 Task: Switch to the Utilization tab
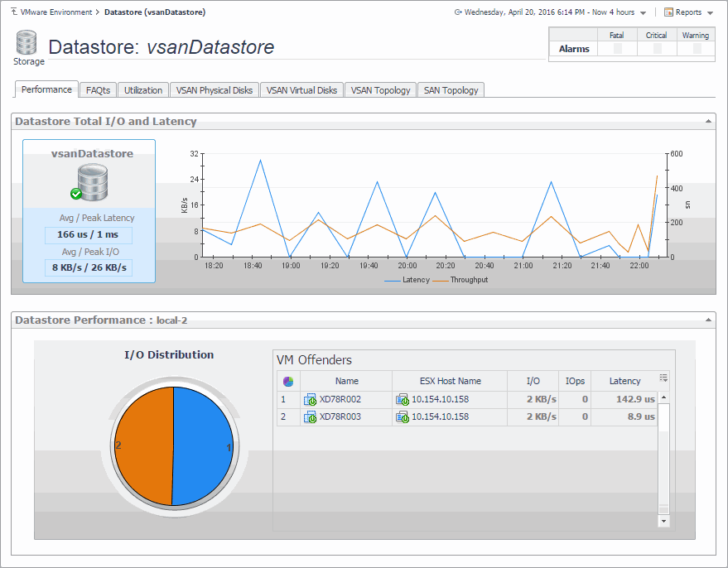click(x=143, y=90)
